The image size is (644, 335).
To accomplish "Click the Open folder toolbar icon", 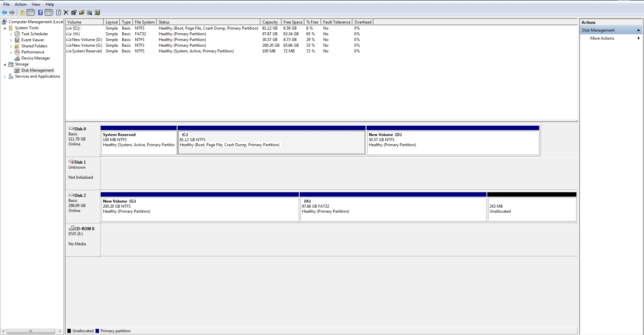I will click(82, 12).
